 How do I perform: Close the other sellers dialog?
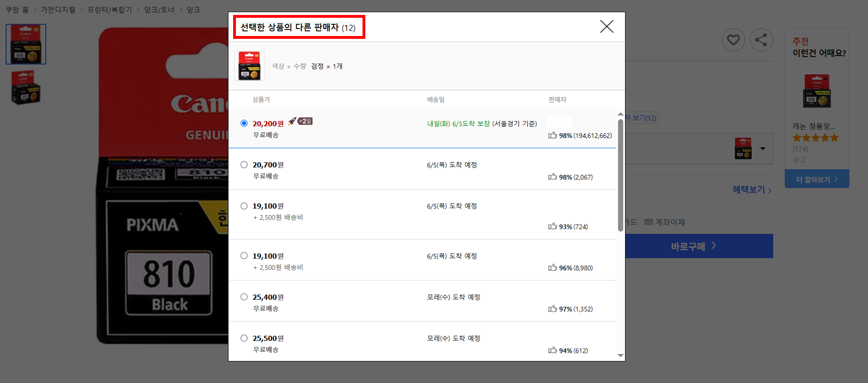click(606, 27)
